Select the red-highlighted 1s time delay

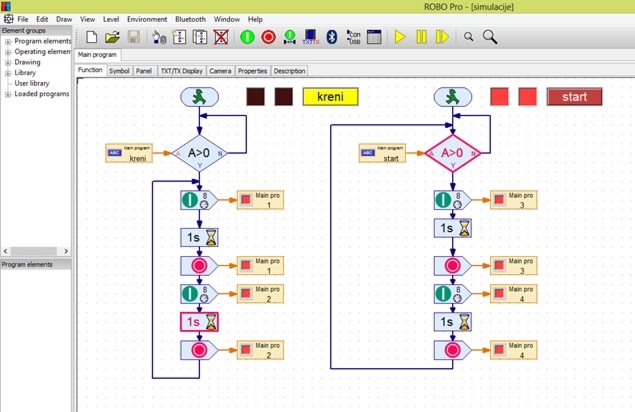click(x=199, y=322)
